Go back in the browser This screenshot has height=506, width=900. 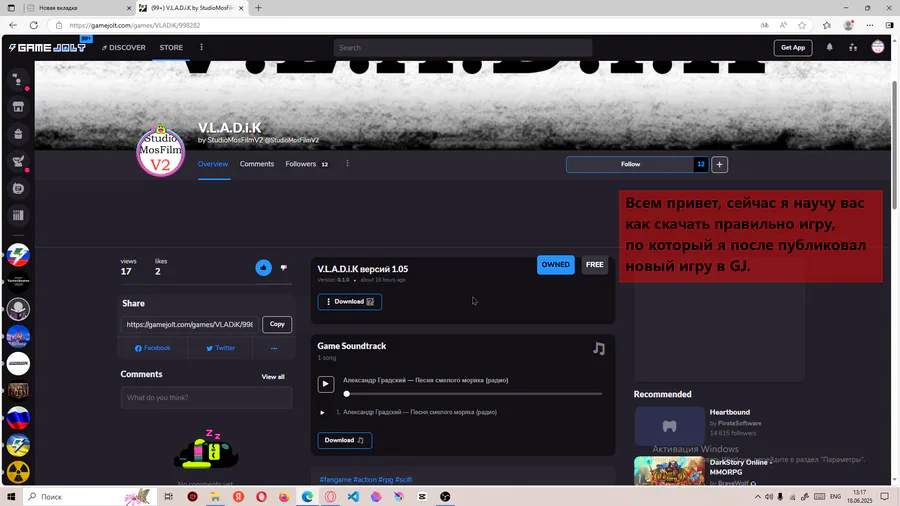tap(13, 25)
